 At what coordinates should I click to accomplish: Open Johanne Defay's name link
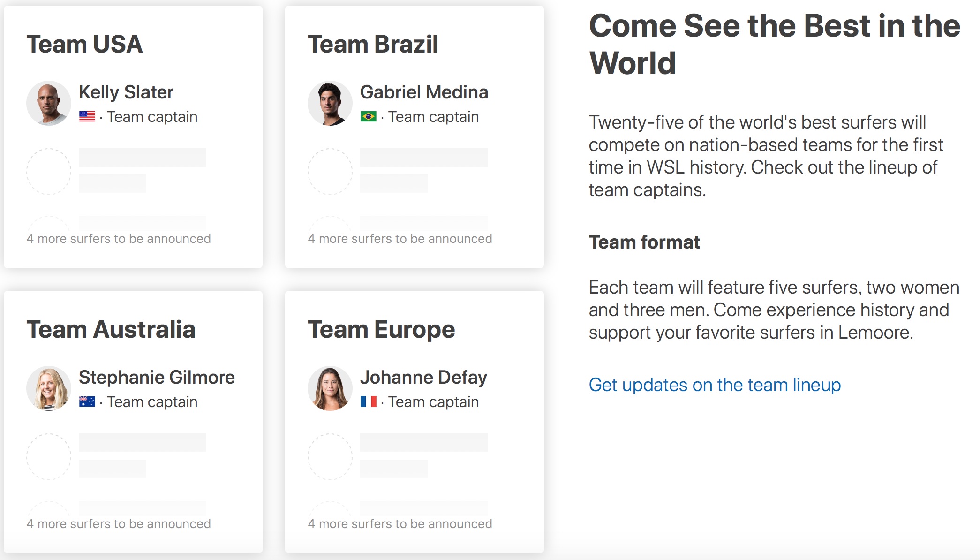[x=423, y=378]
